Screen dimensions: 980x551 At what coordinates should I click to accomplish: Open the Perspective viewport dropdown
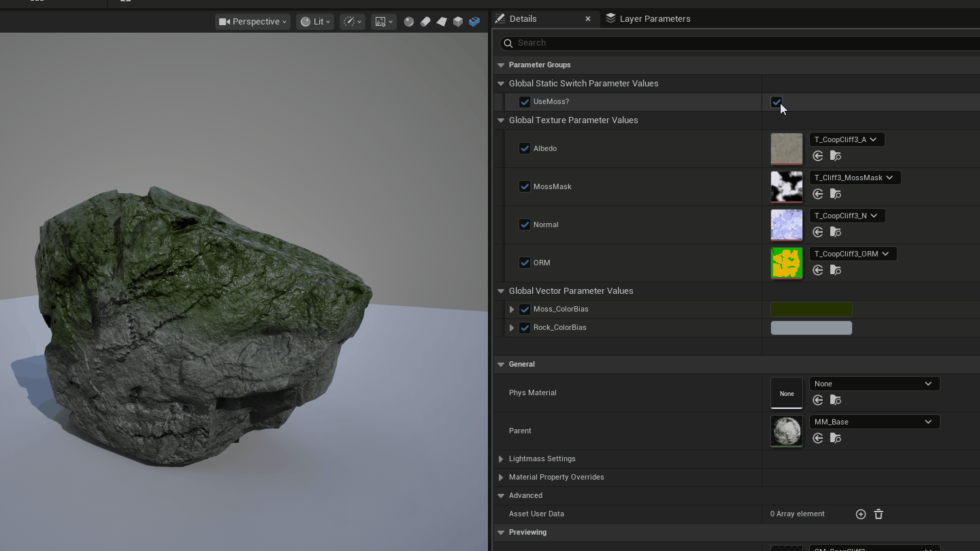click(252, 21)
